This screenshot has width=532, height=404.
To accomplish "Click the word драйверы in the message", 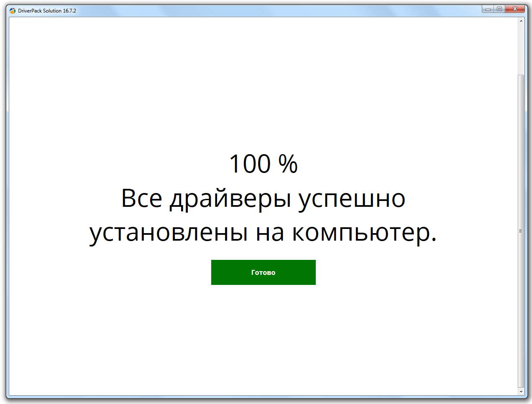I will point(230,198).
